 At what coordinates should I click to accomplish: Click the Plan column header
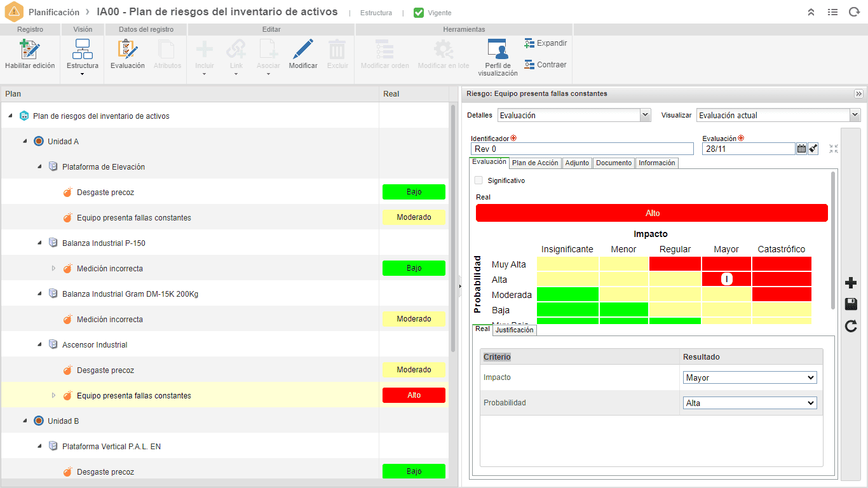pos(190,94)
